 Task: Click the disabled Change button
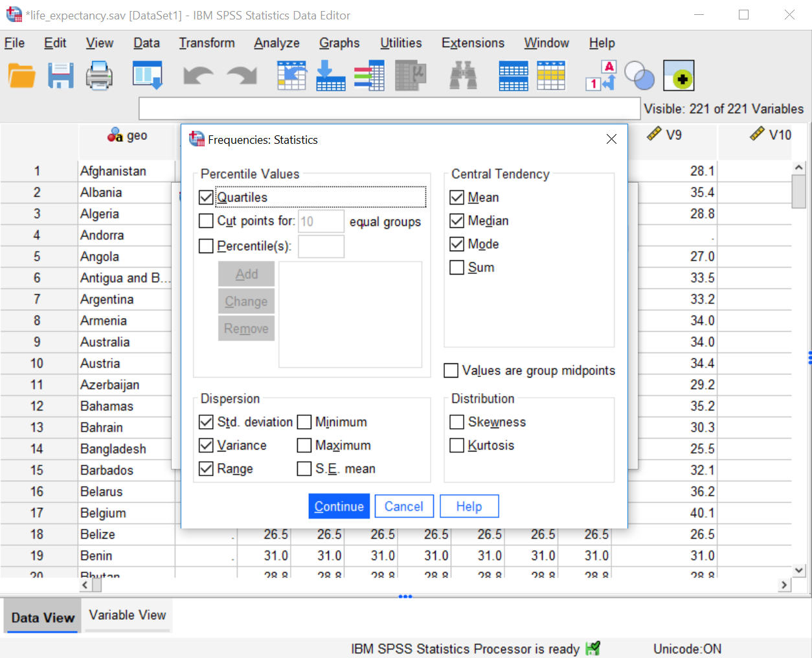[x=247, y=301]
